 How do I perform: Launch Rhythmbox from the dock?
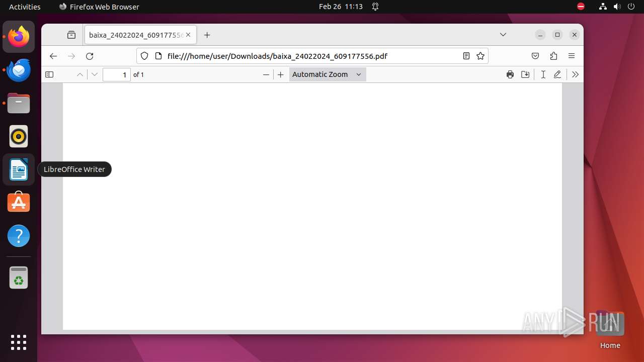19,136
